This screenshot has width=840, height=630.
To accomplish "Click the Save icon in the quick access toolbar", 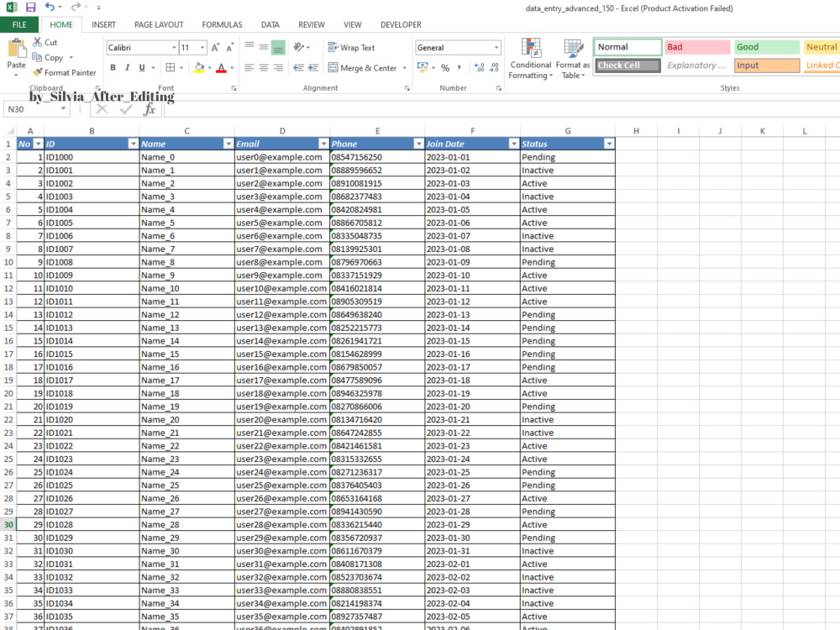I will point(30,7).
